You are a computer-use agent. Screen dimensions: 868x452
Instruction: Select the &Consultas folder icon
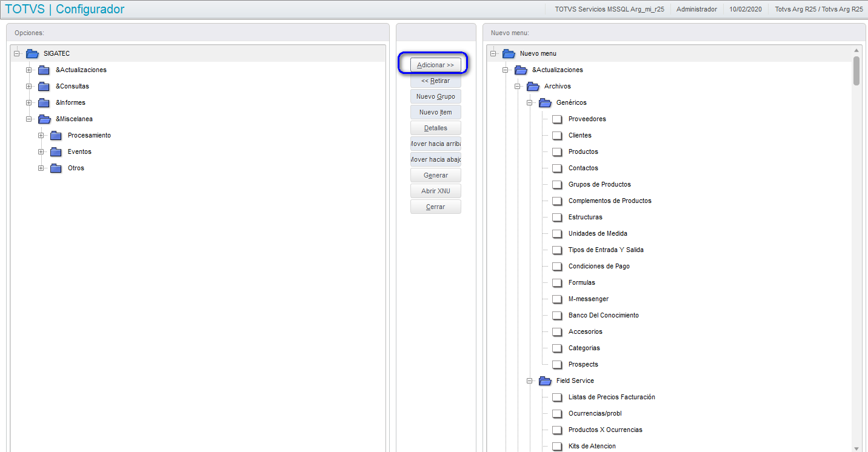(x=44, y=87)
